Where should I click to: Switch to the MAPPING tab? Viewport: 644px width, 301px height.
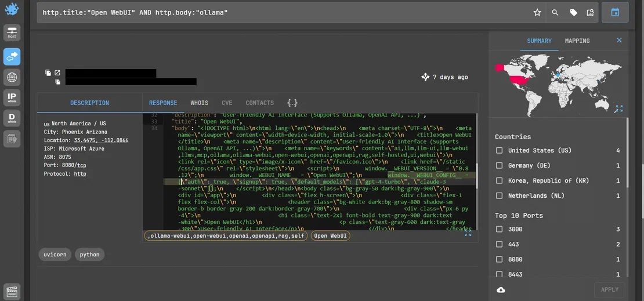pos(577,41)
